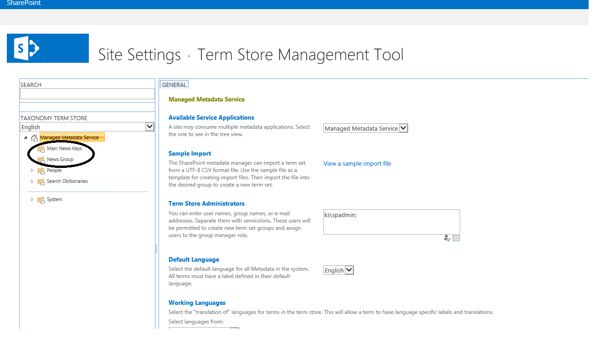
Task: Select the Search Dictionaries group
Action: [67, 182]
